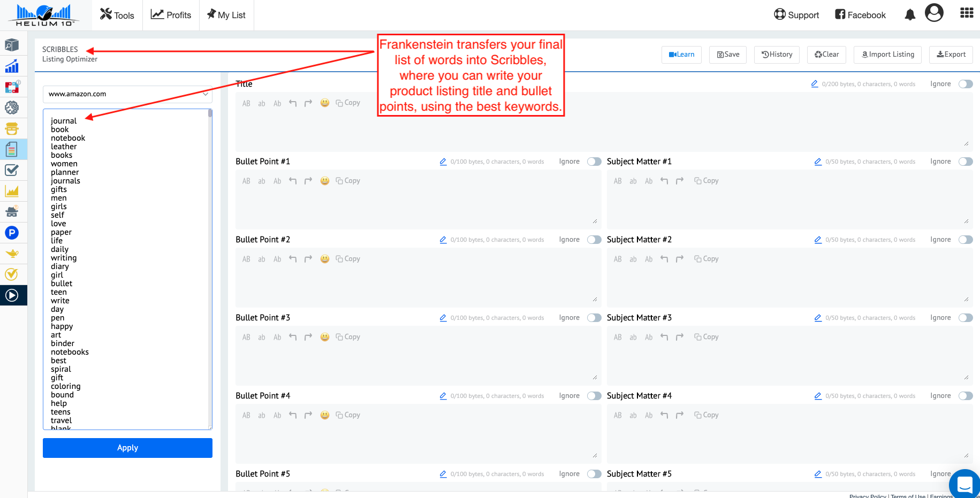
Task: Toggle Ignore switch for Bullet Point #3
Action: pyautogui.click(x=594, y=318)
